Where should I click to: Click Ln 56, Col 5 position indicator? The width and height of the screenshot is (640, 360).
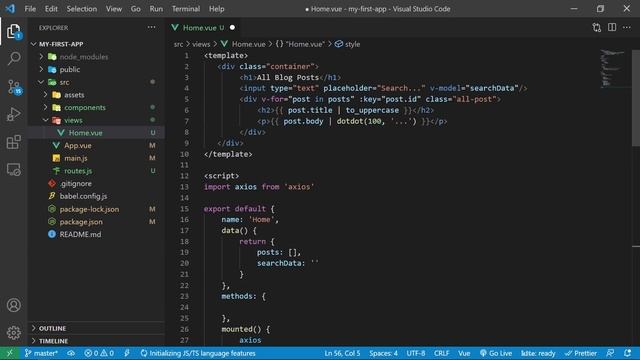coord(342,353)
